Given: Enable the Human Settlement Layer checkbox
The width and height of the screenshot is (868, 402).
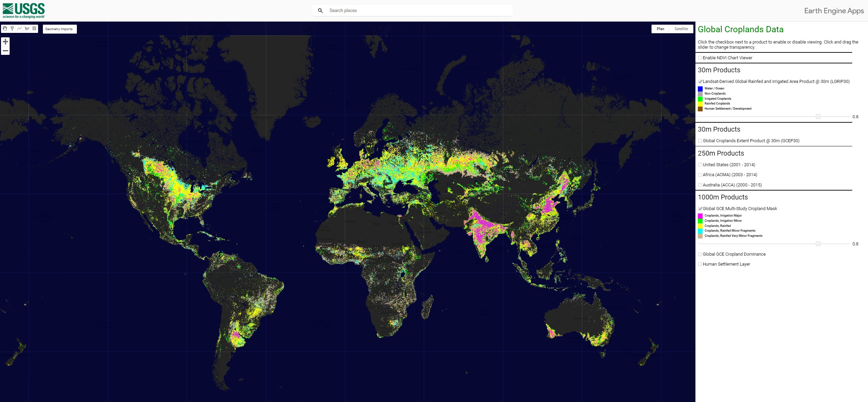Looking at the screenshot, I should click(x=700, y=264).
